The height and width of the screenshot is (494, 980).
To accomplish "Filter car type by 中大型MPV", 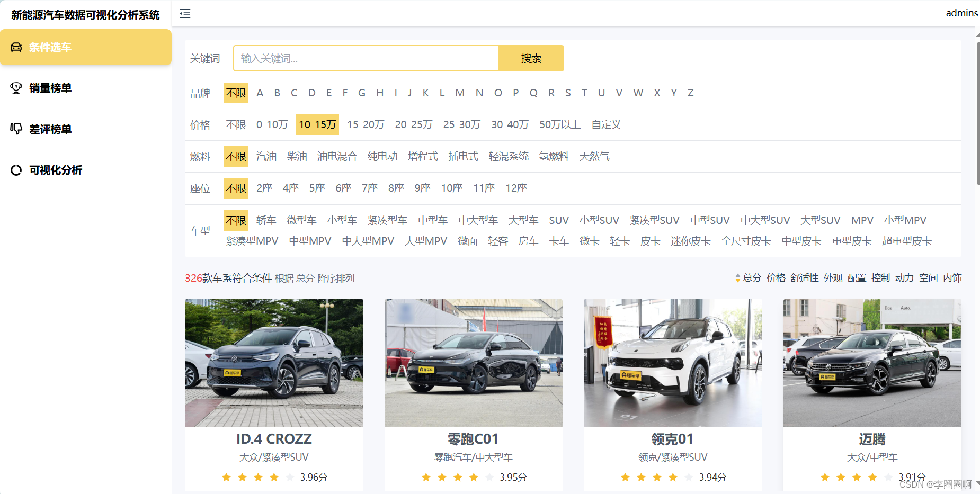I will click(368, 241).
